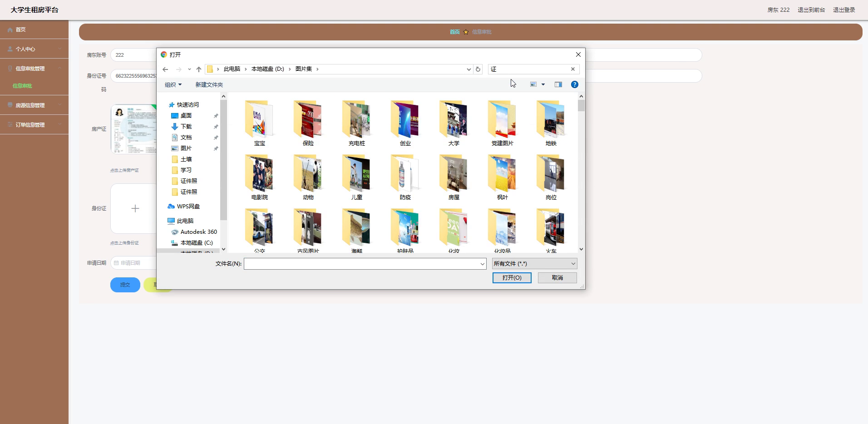The image size is (868, 424).
Task: Select 土壤 folder in navigation pane
Action: 186,159
